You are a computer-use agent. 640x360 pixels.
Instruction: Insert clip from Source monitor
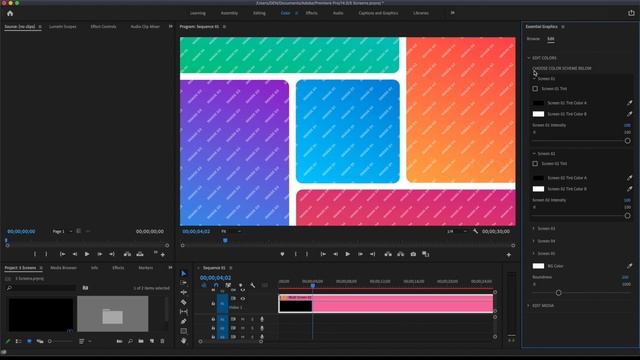pos(127,254)
